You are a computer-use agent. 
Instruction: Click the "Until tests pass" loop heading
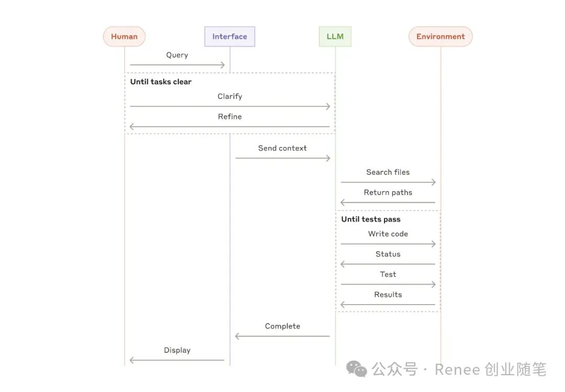(371, 219)
